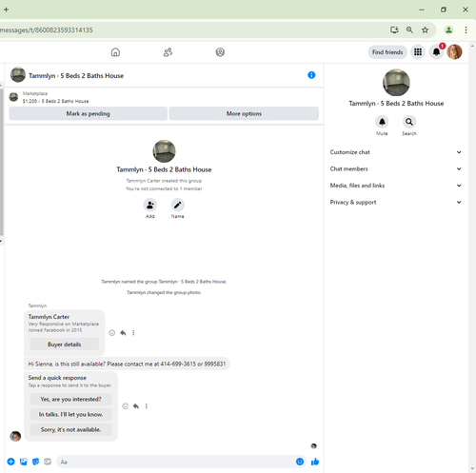This screenshot has height=473, width=476.
Task: Click Find friends button
Action: pos(387,52)
